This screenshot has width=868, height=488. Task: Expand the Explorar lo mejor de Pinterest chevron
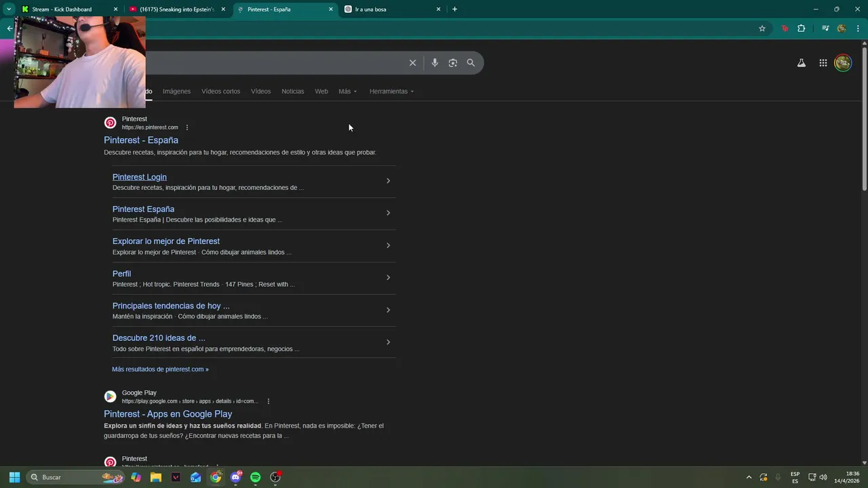click(388, 245)
